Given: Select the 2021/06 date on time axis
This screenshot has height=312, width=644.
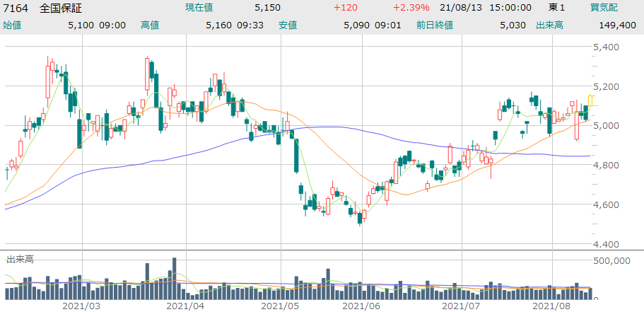Looking at the screenshot, I should (x=361, y=306).
